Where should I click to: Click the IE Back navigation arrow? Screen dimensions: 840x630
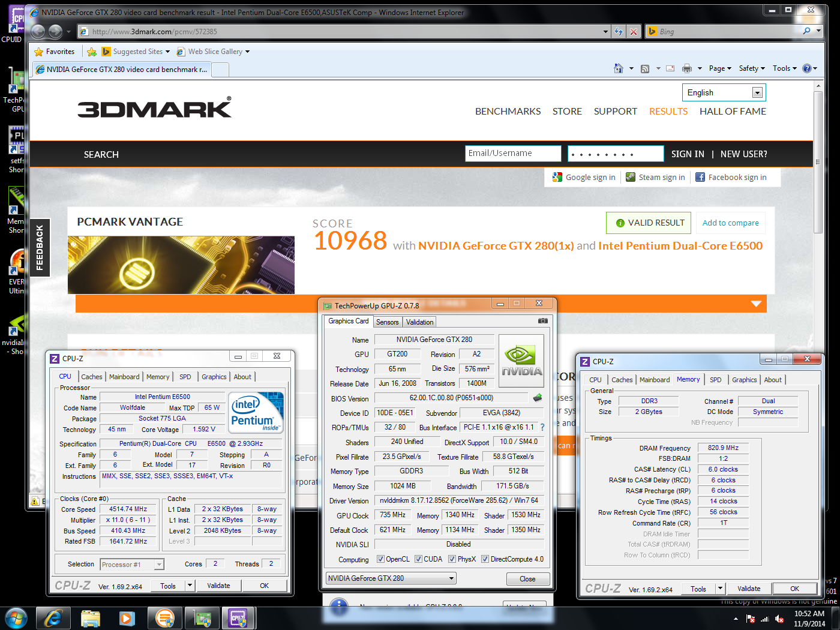point(38,31)
